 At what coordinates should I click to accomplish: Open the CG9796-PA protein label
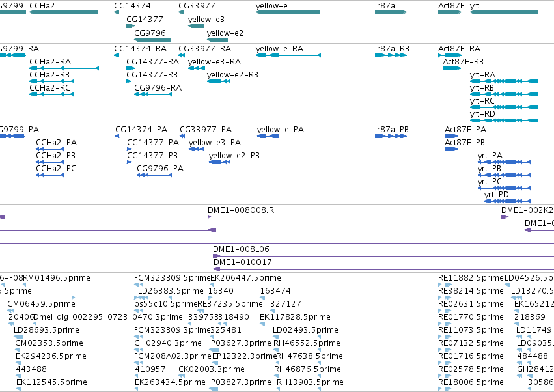pos(160,169)
